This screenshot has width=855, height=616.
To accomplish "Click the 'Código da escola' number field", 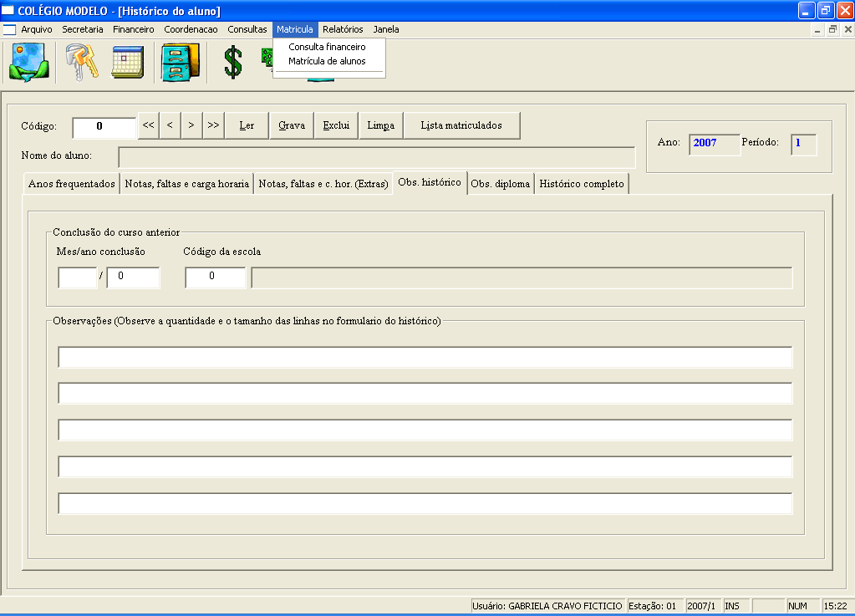I will (215, 278).
